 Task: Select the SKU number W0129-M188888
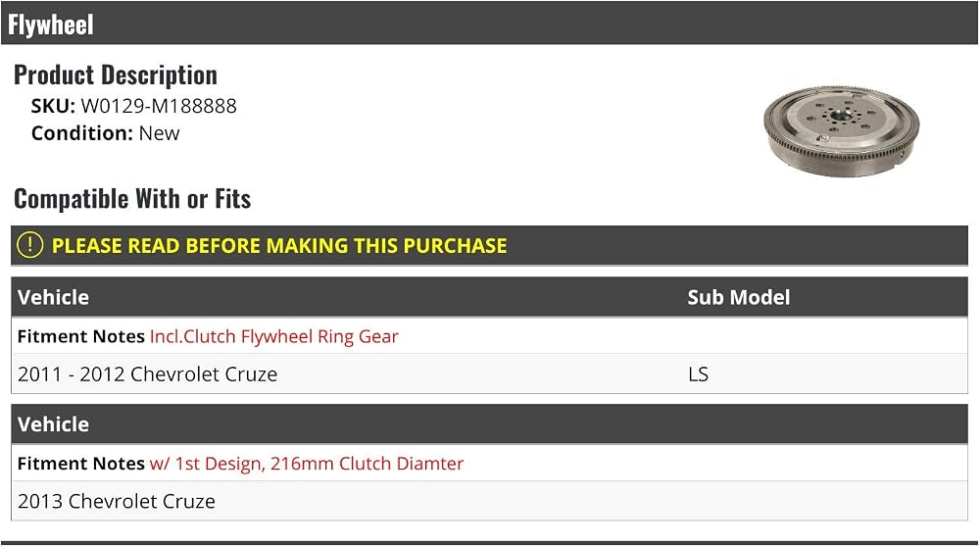(159, 106)
